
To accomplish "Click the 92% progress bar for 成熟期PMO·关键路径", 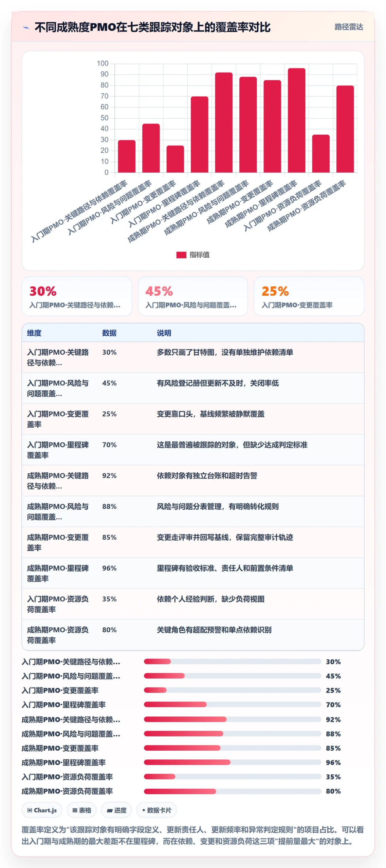I will point(232,719).
